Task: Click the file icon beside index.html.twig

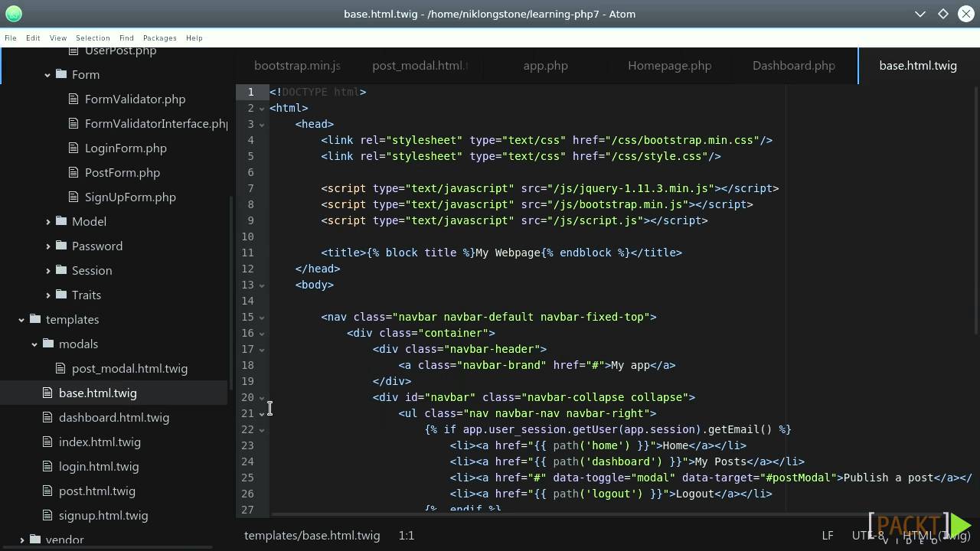Action: 47,442
